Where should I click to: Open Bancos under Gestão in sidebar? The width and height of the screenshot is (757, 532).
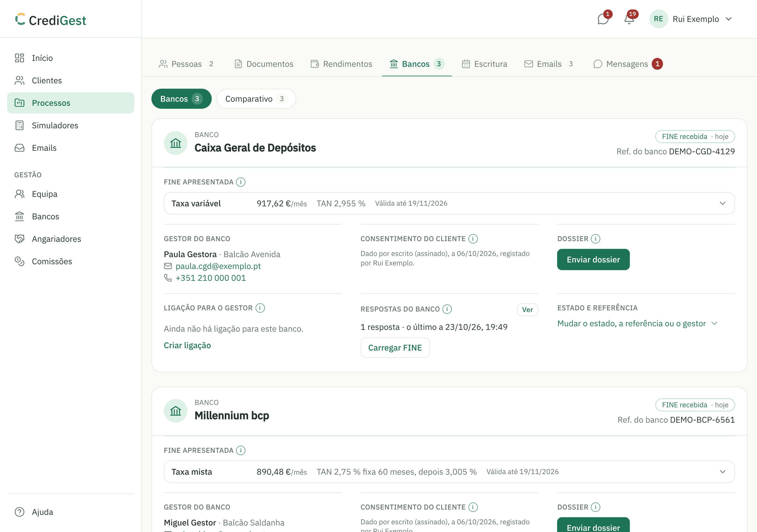pyautogui.click(x=71, y=216)
